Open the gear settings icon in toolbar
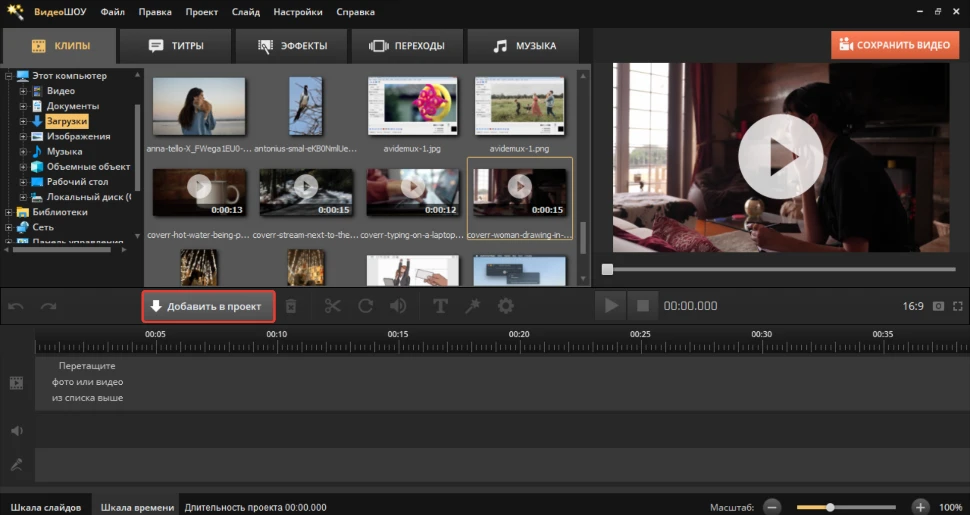The image size is (970, 515). [505, 306]
